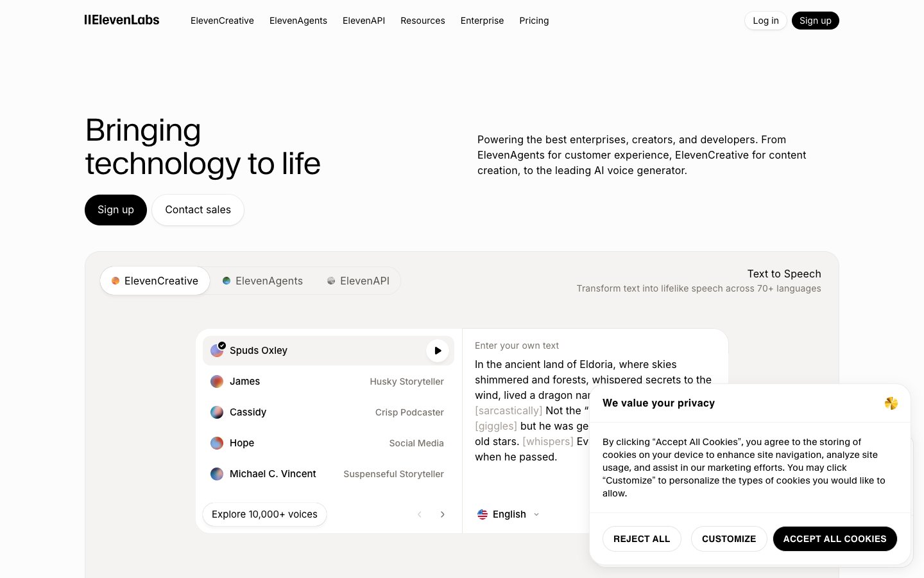The height and width of the screenshot is (578, 924).
Task: Accept all cookies
Action: click(x=835, y=539)
